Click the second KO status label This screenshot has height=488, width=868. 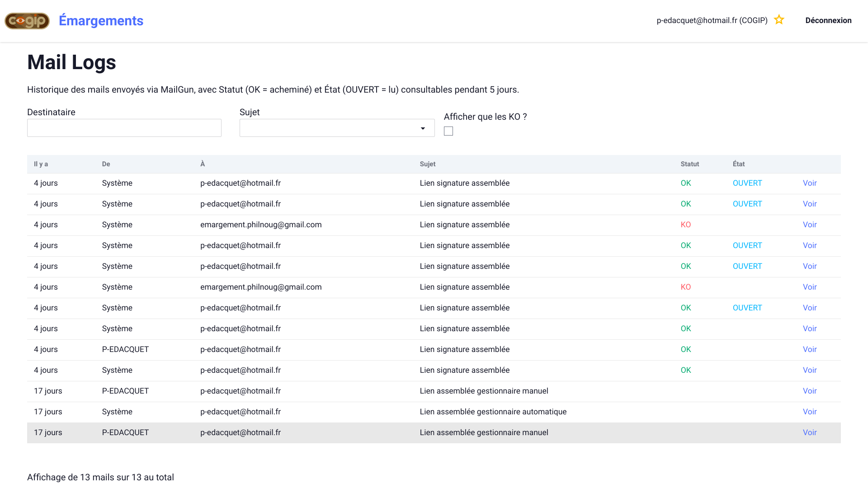click(685, 287)
